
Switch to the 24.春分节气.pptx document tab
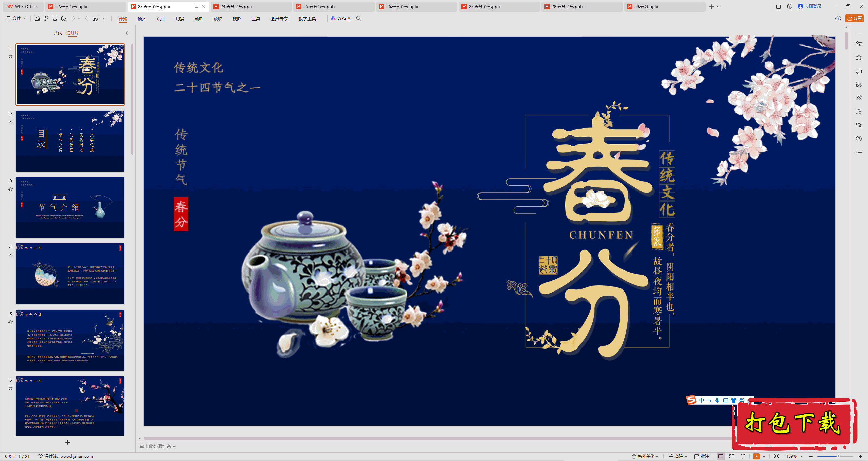251,6
